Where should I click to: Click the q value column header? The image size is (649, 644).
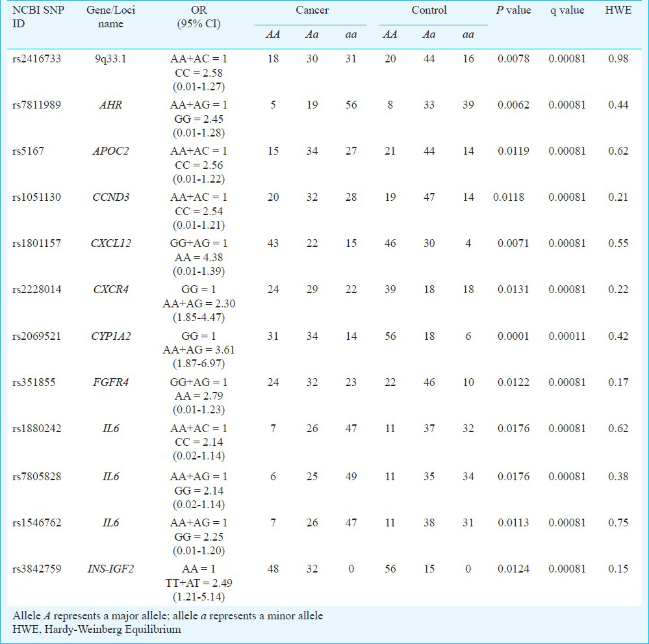pos(567,10)
